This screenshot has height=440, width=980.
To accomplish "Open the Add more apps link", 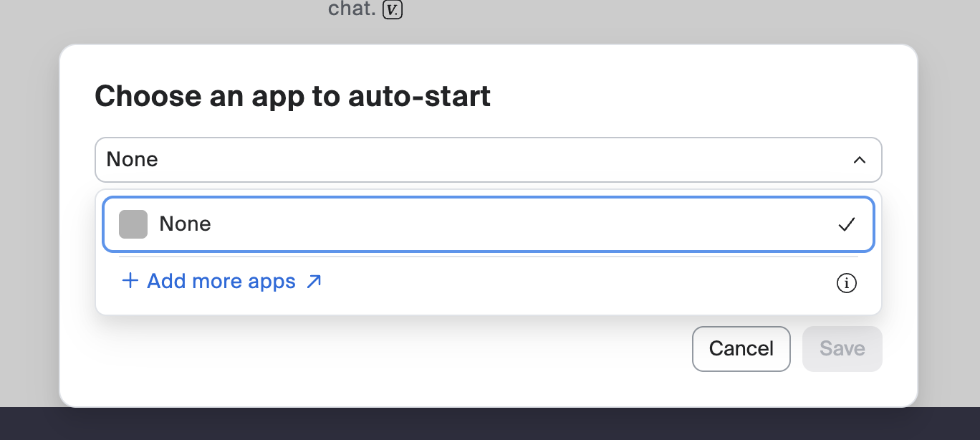I will 222,282.
